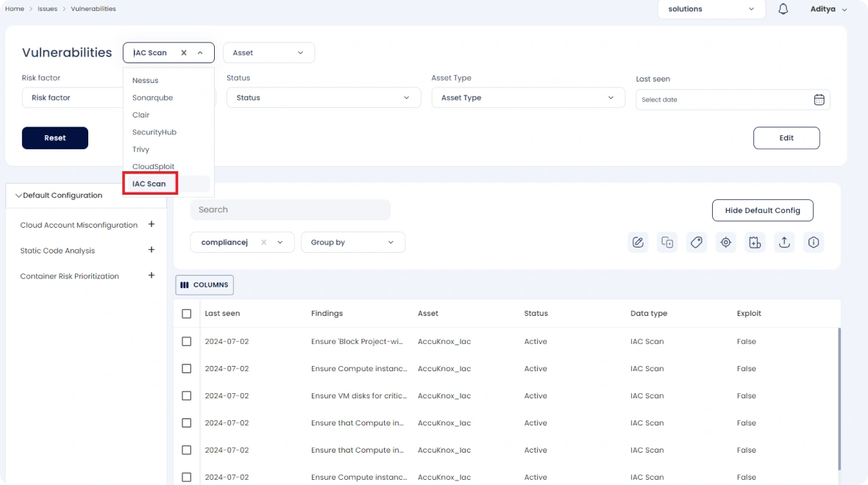Image resolution: width=868 pixels, height=485 pixels.
Task: Click the hexagon info icon
Action: 814,242
